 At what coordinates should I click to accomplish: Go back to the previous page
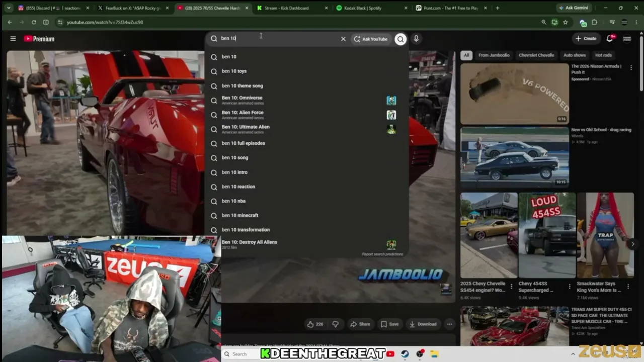click(x=10, y=22)
